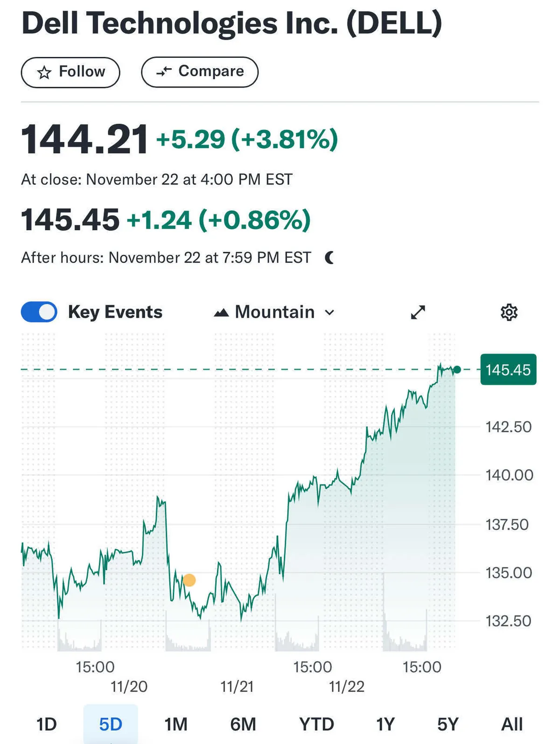The width and height of the screenshot is (560, 744).
Task: Show the All time range
Action: 511,724
